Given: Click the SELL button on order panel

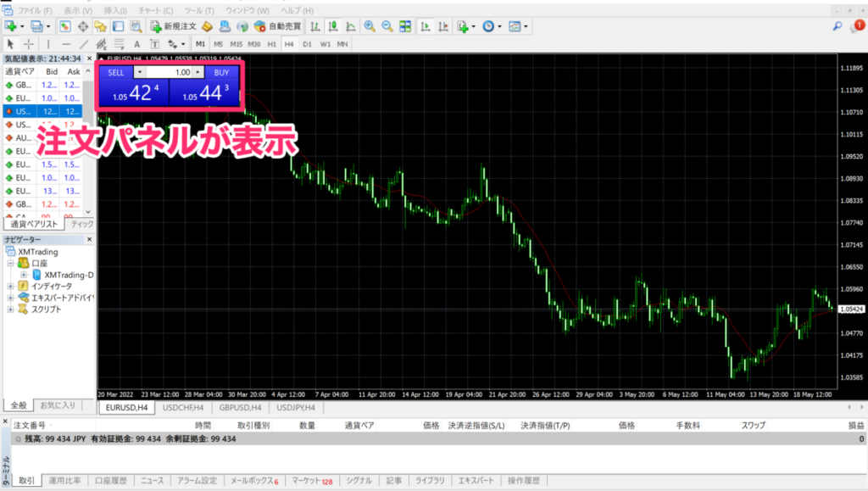Looking at the screenshot, I should click(115, 73).
